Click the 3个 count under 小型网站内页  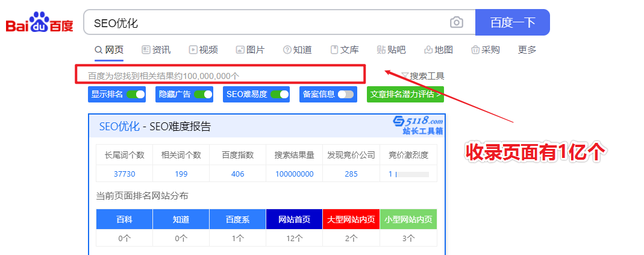pyautogui.click(x=408, y=238)
